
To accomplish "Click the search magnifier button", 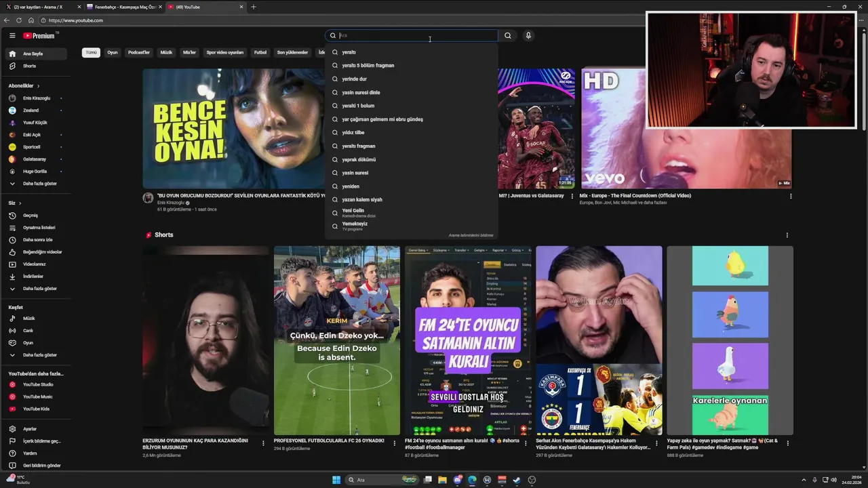I will click(x=507, y=35).
